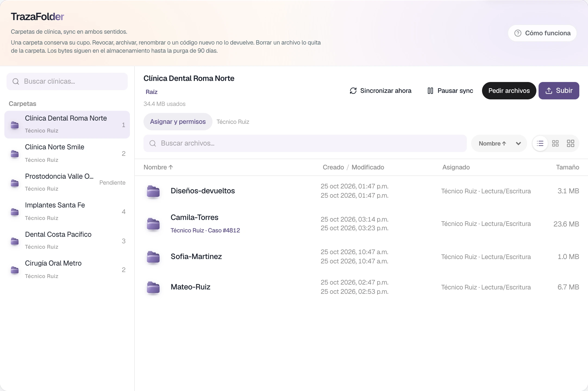Click the Clínica Norte Smile folder icon
588x391 pixels.
(15, 154)
